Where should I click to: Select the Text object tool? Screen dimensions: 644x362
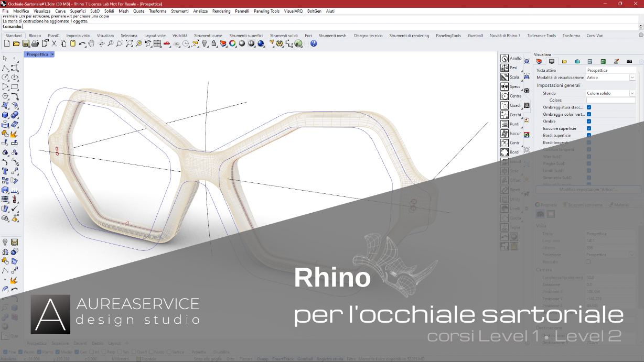click(x=5, y=171)
